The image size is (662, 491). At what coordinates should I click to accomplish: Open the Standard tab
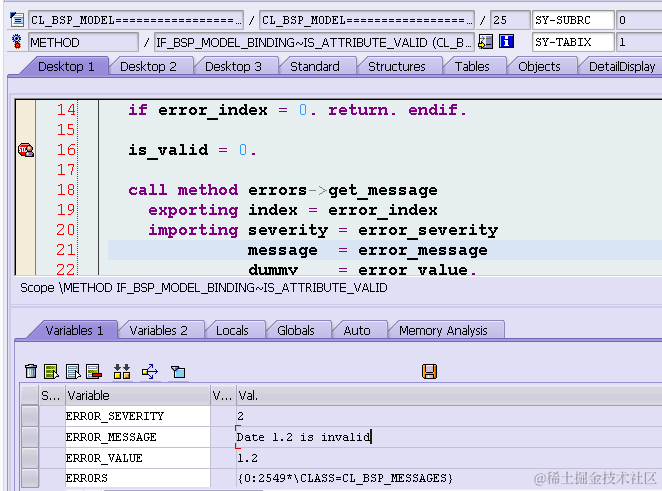pyautogui.click(x=315, y=67)
